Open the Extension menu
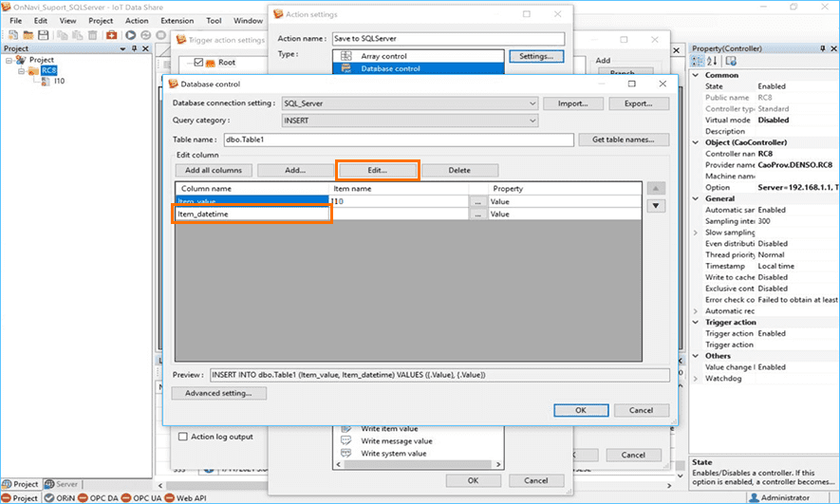 tap(177, 20)
